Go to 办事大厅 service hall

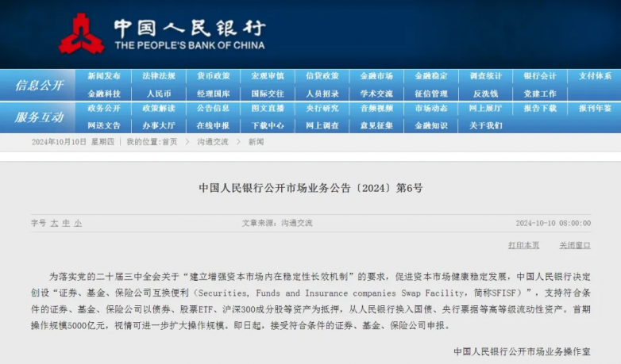point(158,126)
